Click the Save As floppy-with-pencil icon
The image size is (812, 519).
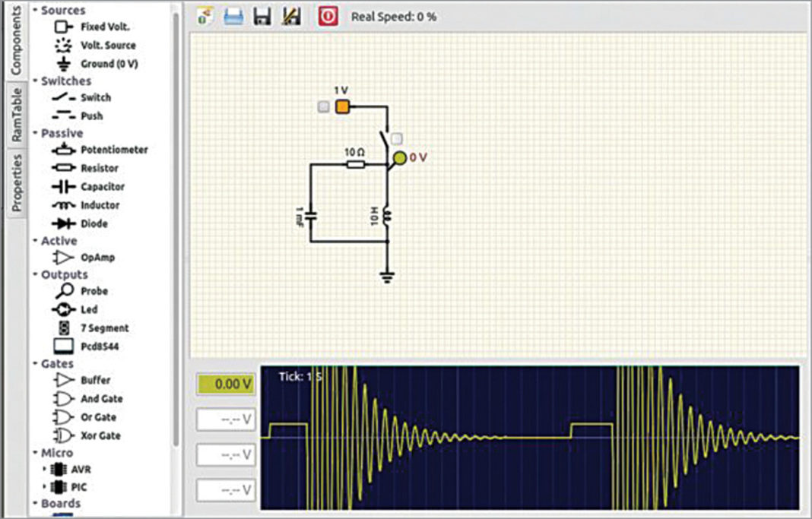click(x=290, y=16)
